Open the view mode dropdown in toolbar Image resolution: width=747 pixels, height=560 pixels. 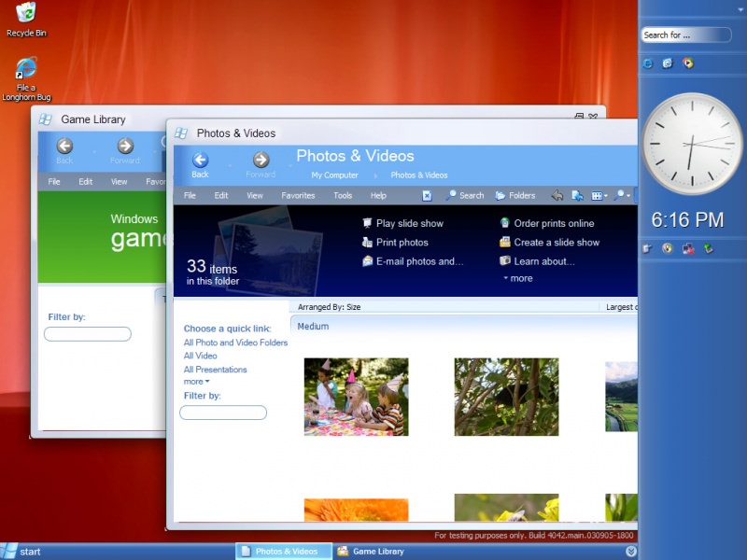[x=599, y=196]
